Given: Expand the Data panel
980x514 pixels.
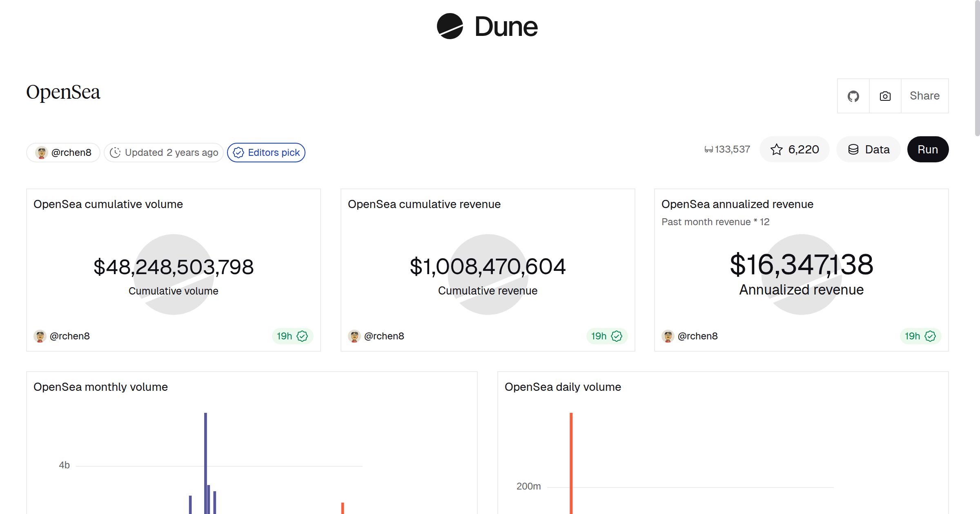Looking at the screenshot, I should tap(869, 149).
